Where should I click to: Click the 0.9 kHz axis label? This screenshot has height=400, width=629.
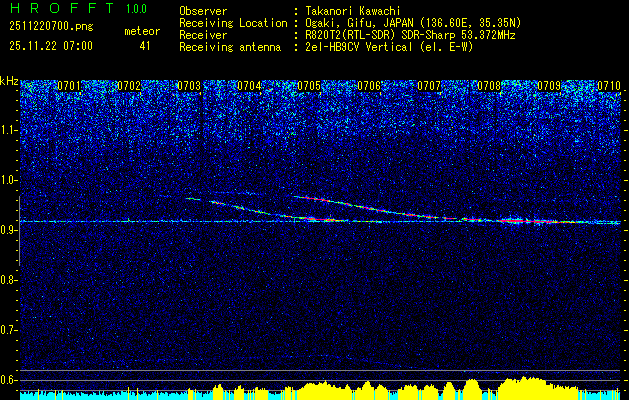pyautogui.click(x=9, y=230)
